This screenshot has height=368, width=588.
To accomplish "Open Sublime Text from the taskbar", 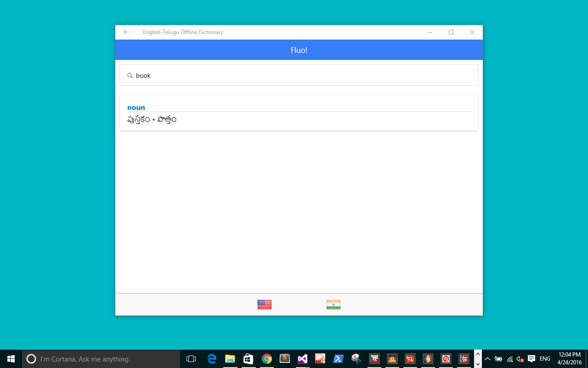I will pos(285,359).
